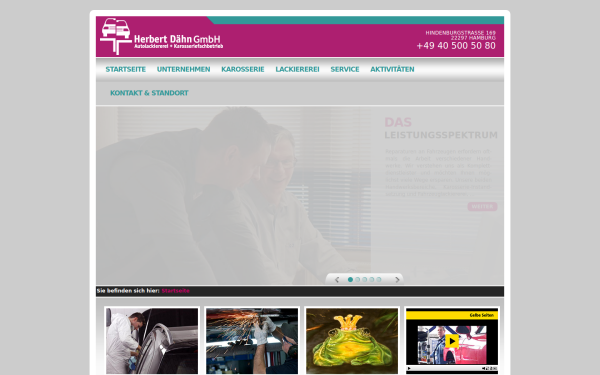Click the Startseite breadcrumb link
The width and height of the screenshot is (600, 375).
pos(175,291)
